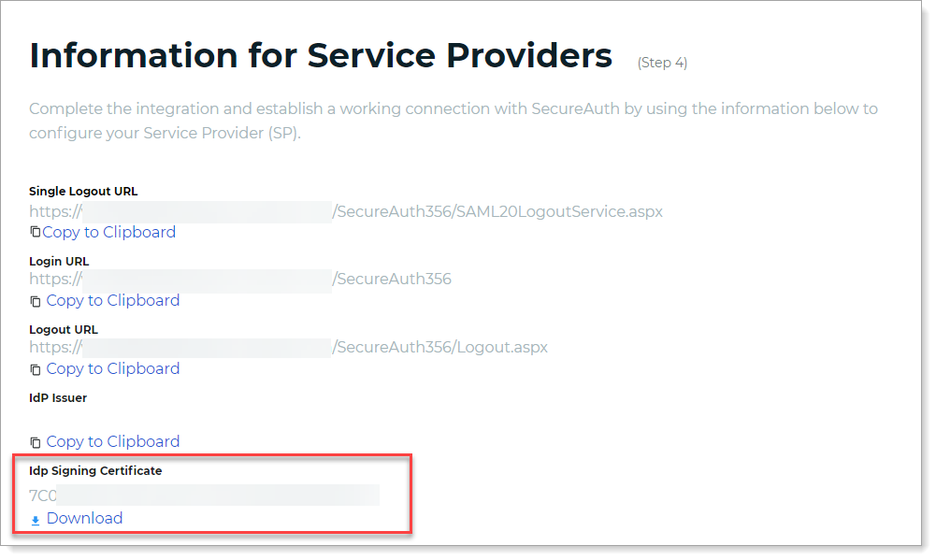936x560 pixels.
Task: Click the Idp Signing Certificate label
Action: [95, 471]
